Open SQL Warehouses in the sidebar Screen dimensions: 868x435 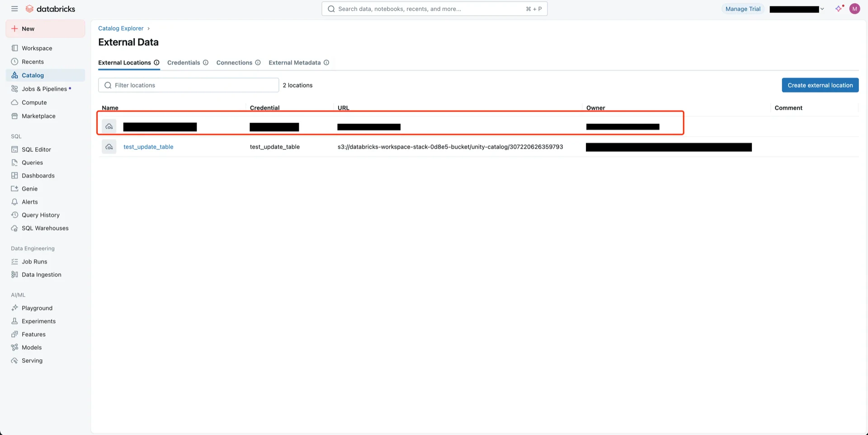pos(45,228)
